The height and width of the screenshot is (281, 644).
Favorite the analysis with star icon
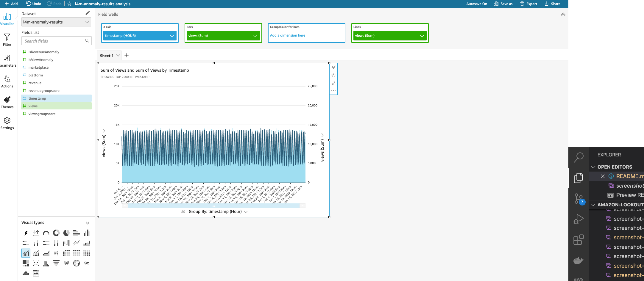pos(69,4)
